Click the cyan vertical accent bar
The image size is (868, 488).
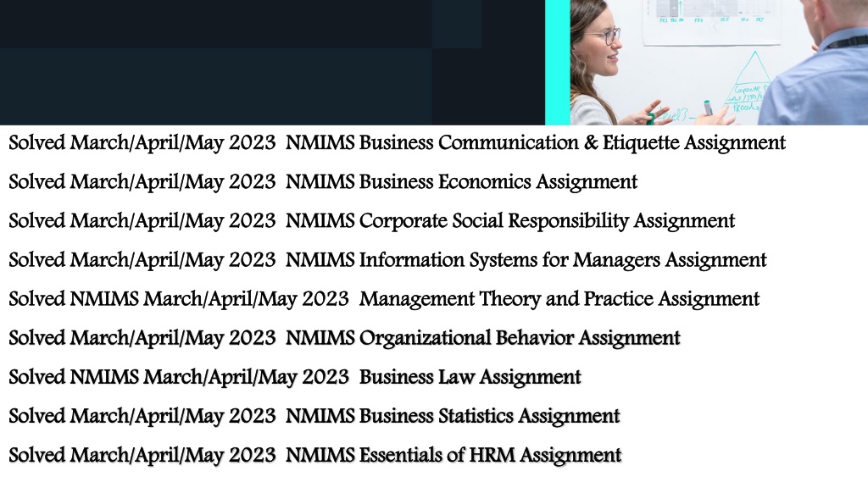pos(558,62)
